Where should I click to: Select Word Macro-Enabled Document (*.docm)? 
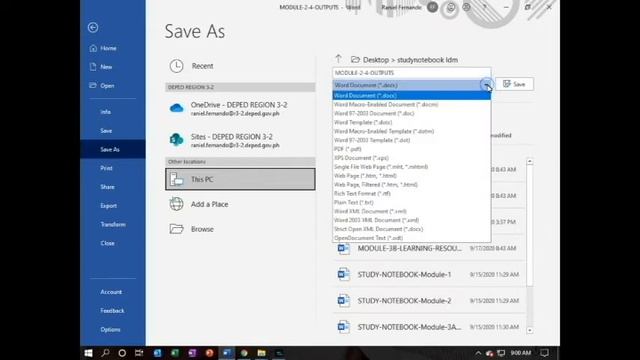pos(411,104)
